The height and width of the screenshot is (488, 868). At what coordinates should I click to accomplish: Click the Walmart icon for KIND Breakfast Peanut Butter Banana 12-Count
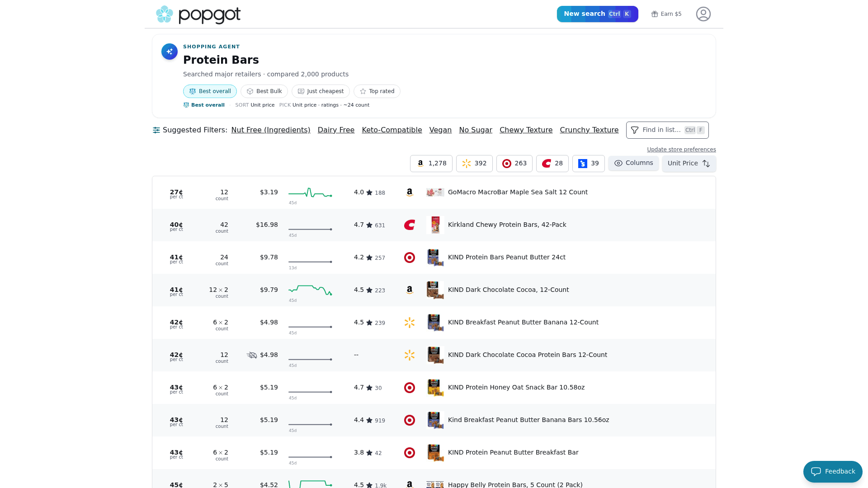click(410, 323)
